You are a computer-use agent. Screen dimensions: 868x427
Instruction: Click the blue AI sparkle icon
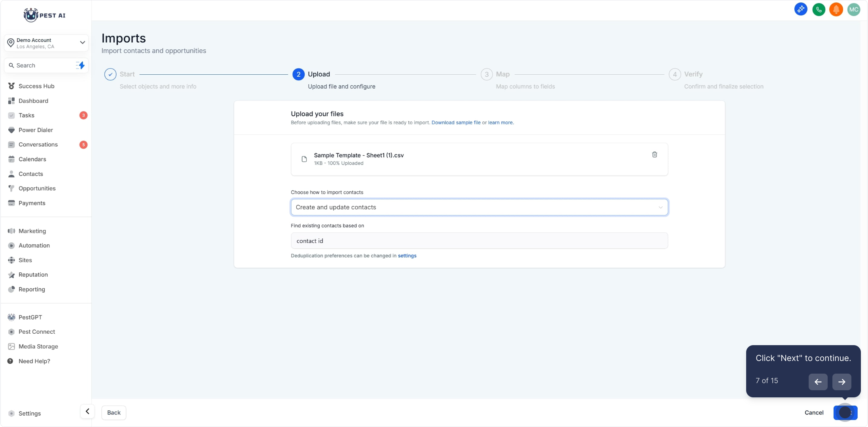801,9
